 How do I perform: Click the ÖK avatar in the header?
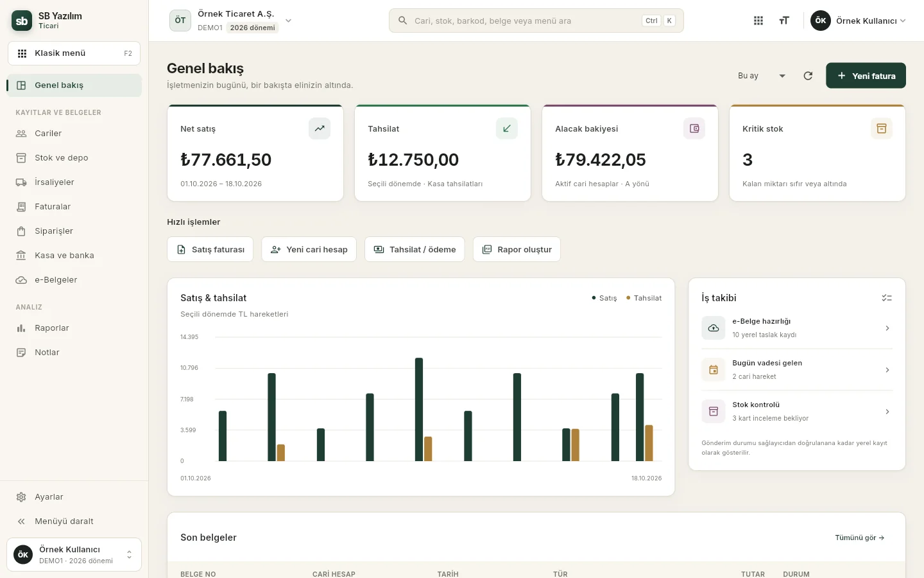pos(821,21)
